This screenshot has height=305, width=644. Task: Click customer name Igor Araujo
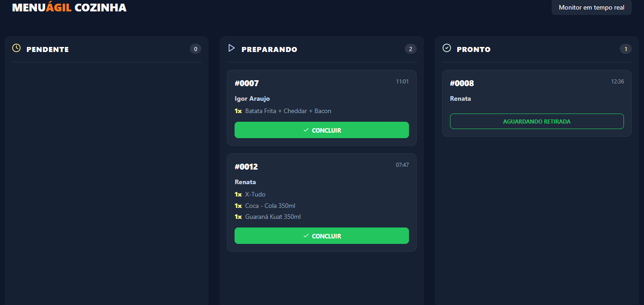252,99
